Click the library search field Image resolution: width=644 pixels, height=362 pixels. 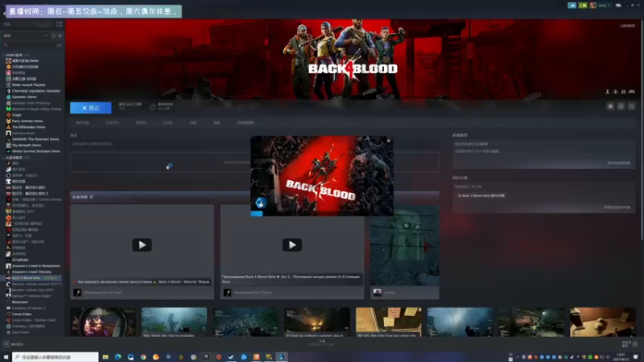pos(29,45)
